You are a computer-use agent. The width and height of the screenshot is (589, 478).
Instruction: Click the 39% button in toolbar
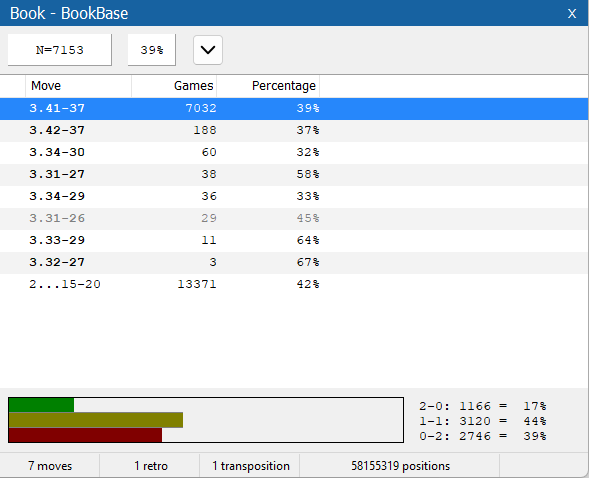[152, 50]
